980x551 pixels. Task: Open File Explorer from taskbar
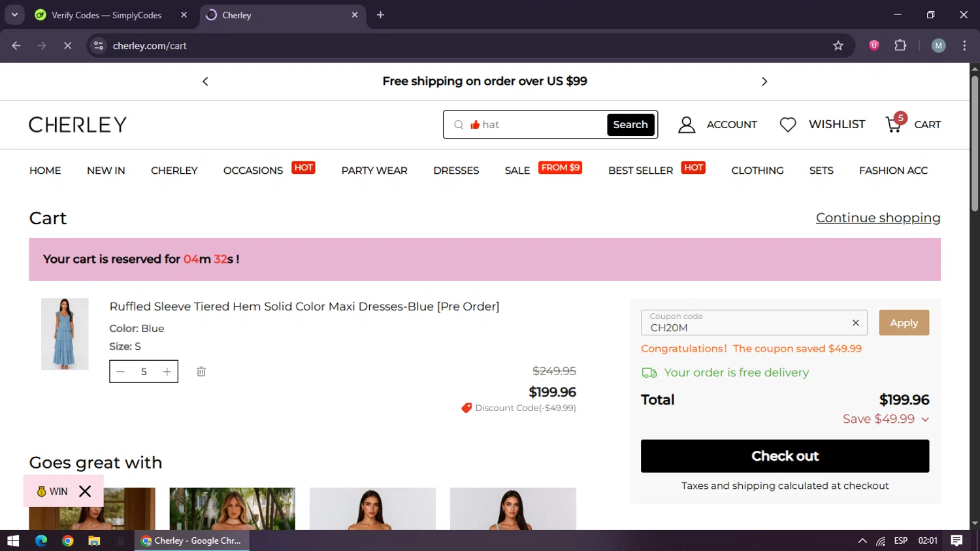point(94,541)
